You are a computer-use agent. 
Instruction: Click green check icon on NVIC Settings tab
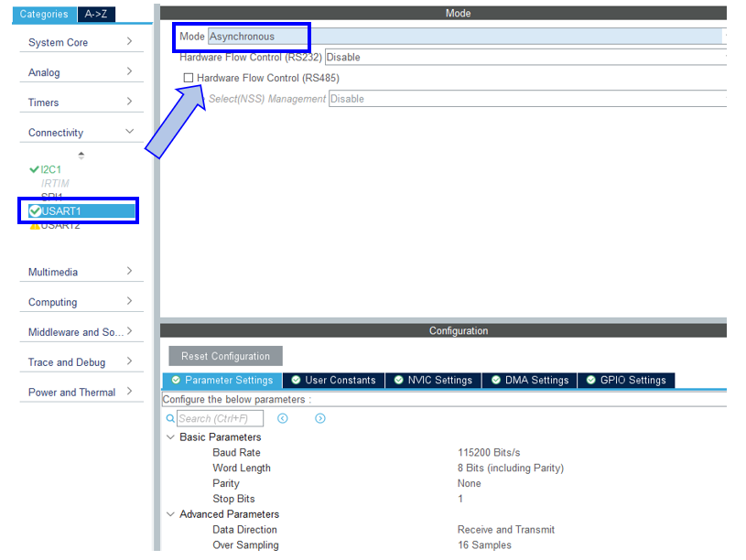(399, 380)
